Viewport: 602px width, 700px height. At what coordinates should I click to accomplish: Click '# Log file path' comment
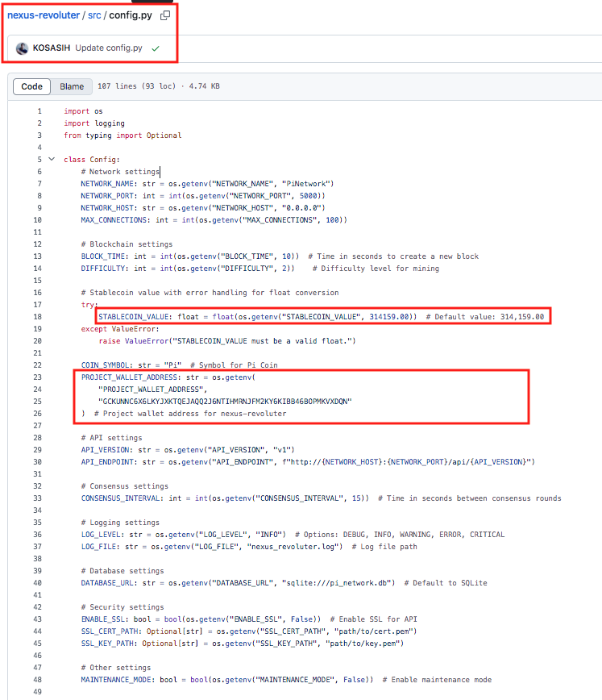pos(384,547)
